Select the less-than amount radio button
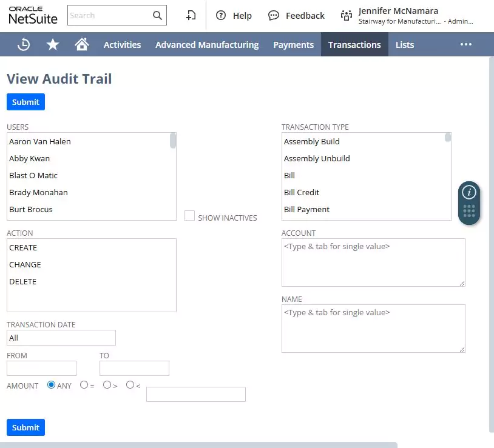Image resolution: width=494 pixels, height=448 pixels. click(130, 385)
